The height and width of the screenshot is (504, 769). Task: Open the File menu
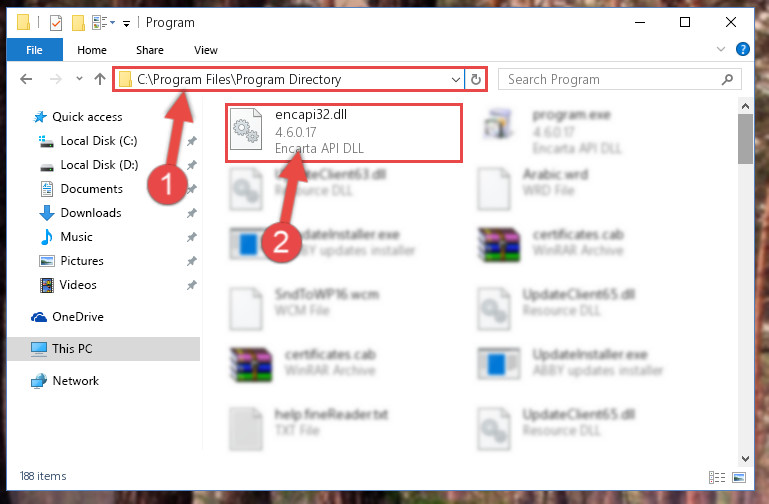point(34,50)
